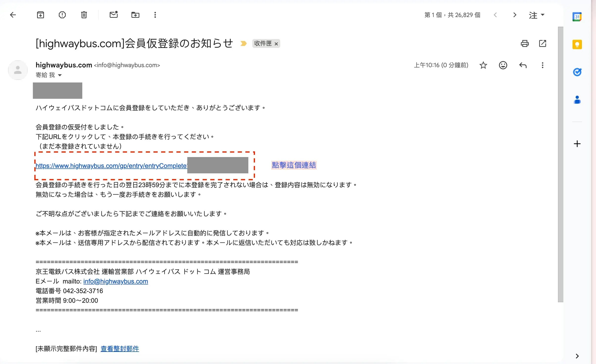
Task: Add an emoji reaction to the message
Action: pos(503,65)
